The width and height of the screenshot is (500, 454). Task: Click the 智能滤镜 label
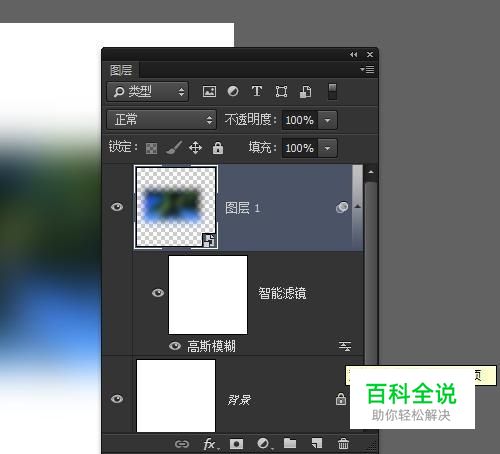click(x=282, y=293)
